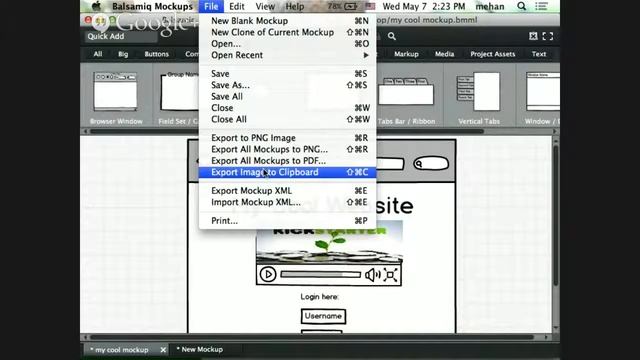Show Buttons components category

click(x=157, y=54)
